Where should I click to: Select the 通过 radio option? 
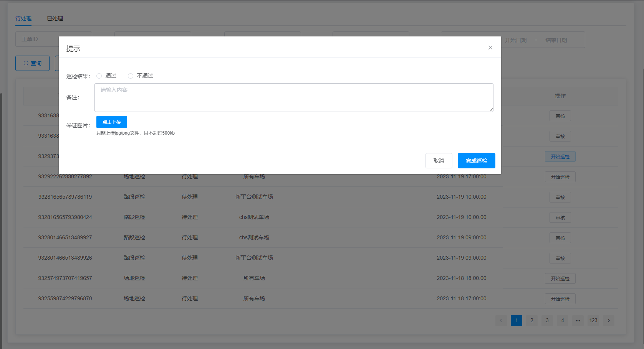[99, 76]
